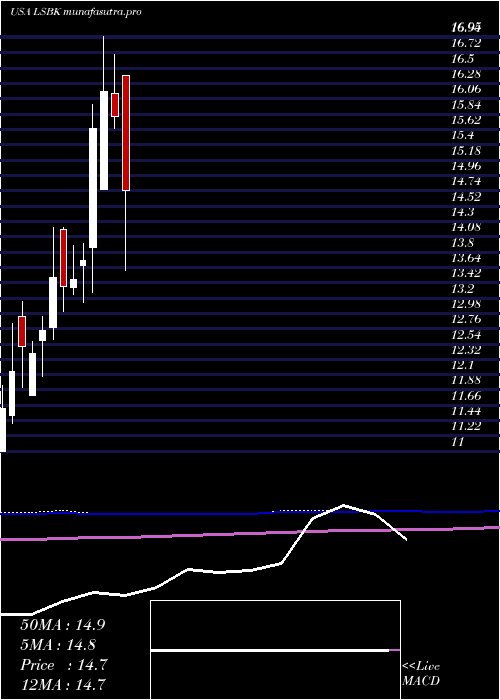Click the 14.52 price axis label
The height and width of the screenshot is (700, 500).
tap(466, 196)
